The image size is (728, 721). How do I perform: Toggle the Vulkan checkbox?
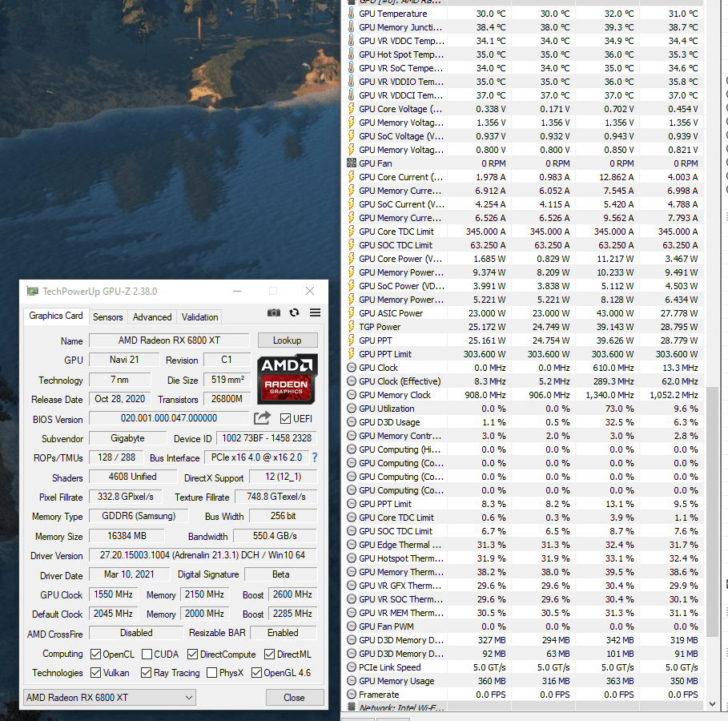click(95, 672)
